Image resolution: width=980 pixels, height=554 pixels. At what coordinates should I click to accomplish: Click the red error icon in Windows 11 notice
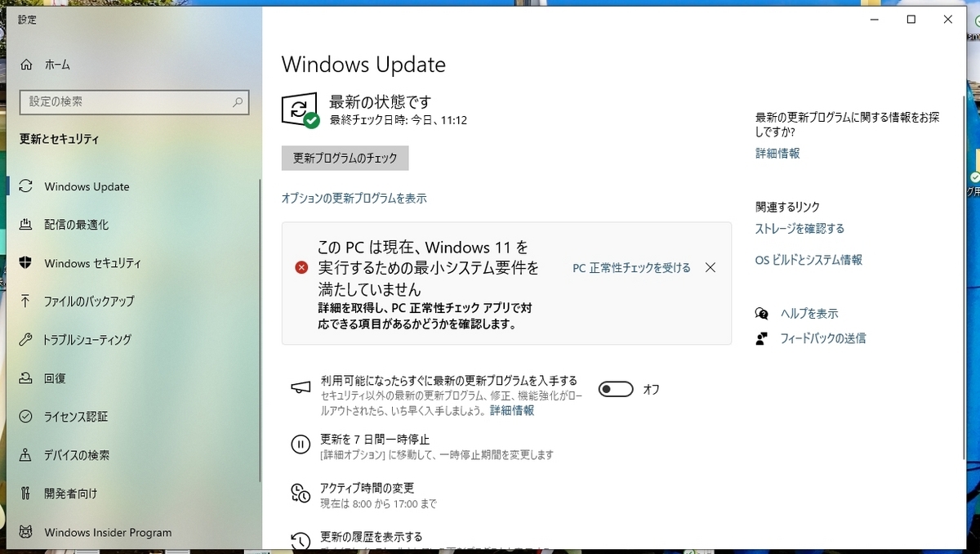pos(301,267)
